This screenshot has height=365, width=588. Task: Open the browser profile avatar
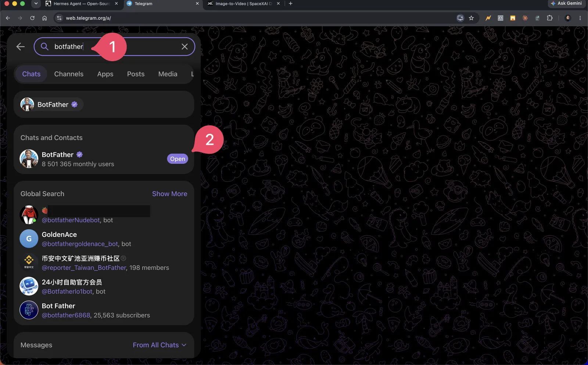[568, 18]
